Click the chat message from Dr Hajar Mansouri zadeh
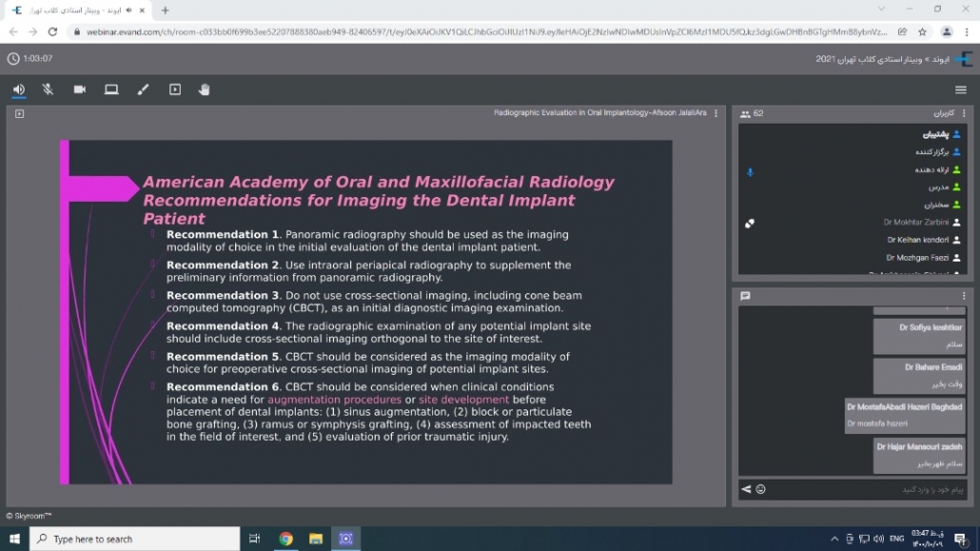 pyautogui.click(x=919, y=455)
